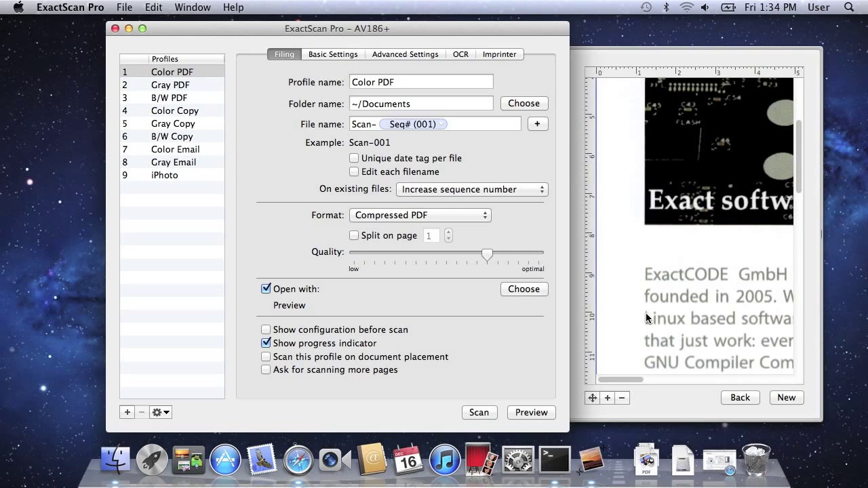The height and width of the screenshot is (488, 868).
Task: Open the Wi-Fi status menu
Action: click(x=686, y=7)
